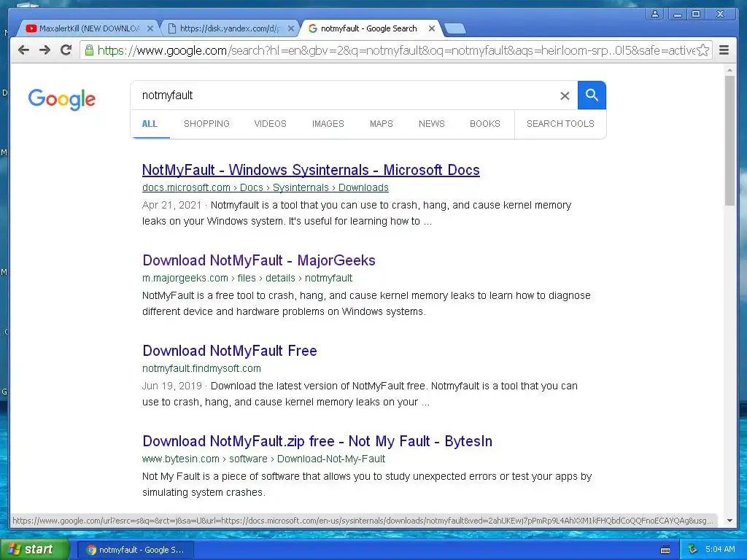This screenshot has height=560, width=747.
Task: Open Download NotMyFault Free result
Action: tap(230, 351)
